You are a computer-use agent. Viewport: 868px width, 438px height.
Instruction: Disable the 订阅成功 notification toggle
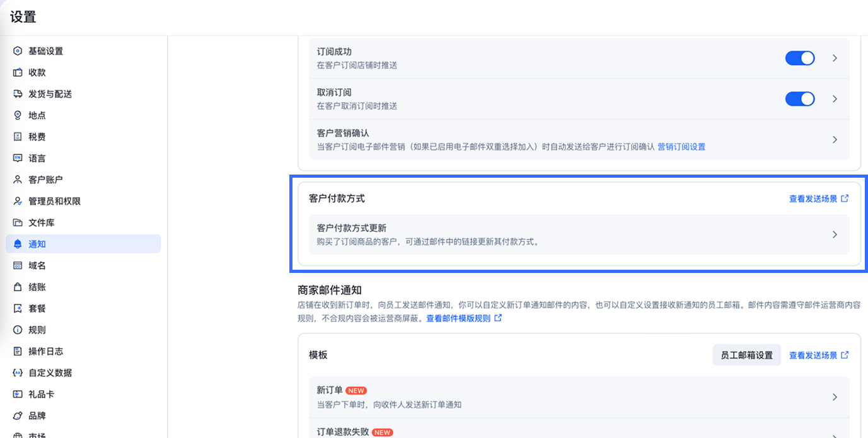tap(799, 58)
